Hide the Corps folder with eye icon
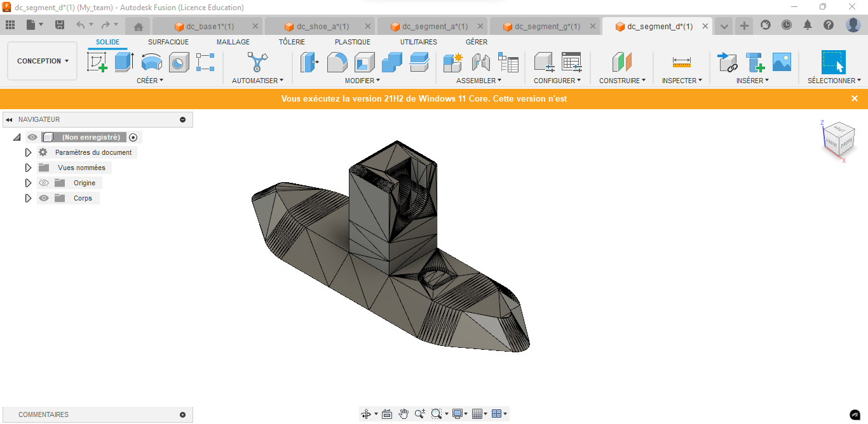This screenshot has width=868, height=424. coord(44,198)
